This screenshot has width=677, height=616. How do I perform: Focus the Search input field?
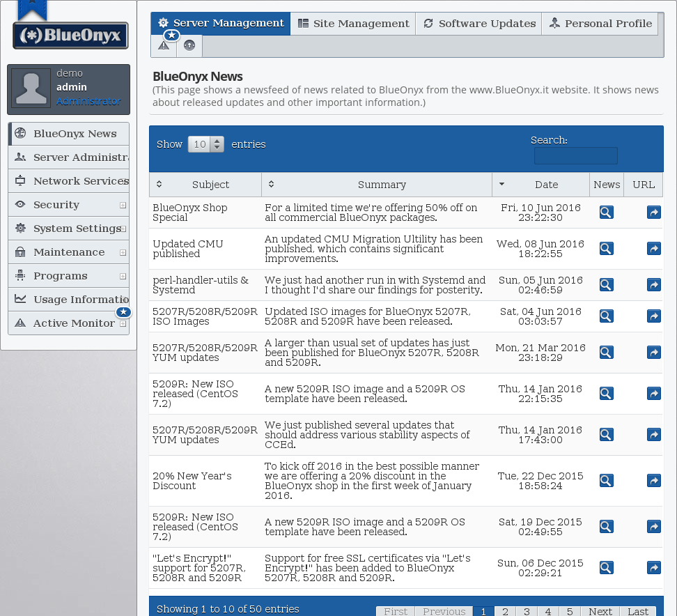(x=575, y=156)
